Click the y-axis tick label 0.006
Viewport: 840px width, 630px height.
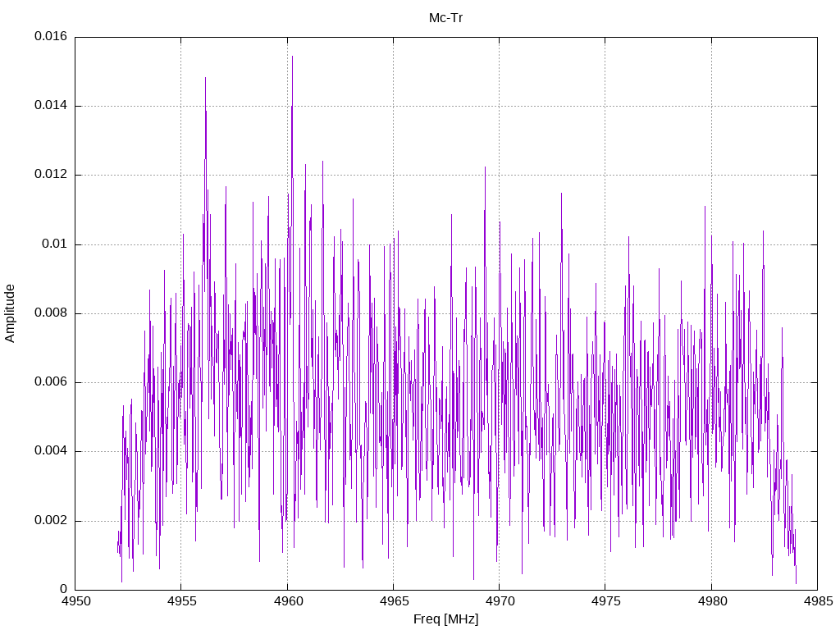[x=51, y=382]
